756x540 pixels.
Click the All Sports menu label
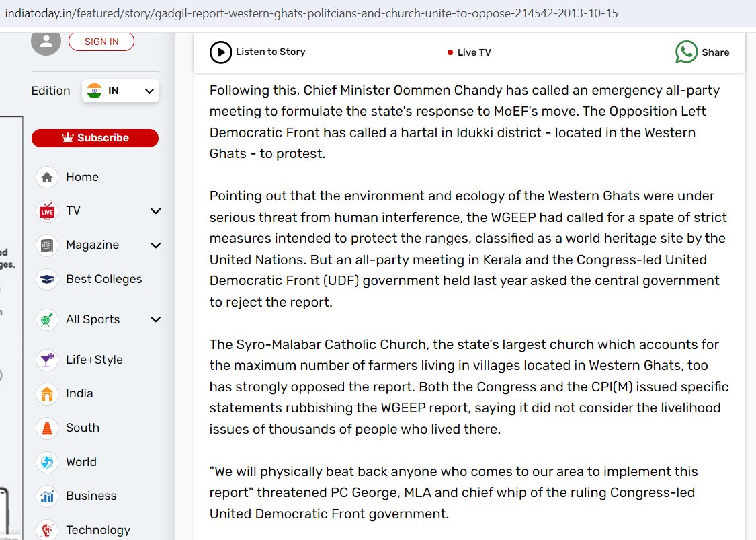(93, 319)
